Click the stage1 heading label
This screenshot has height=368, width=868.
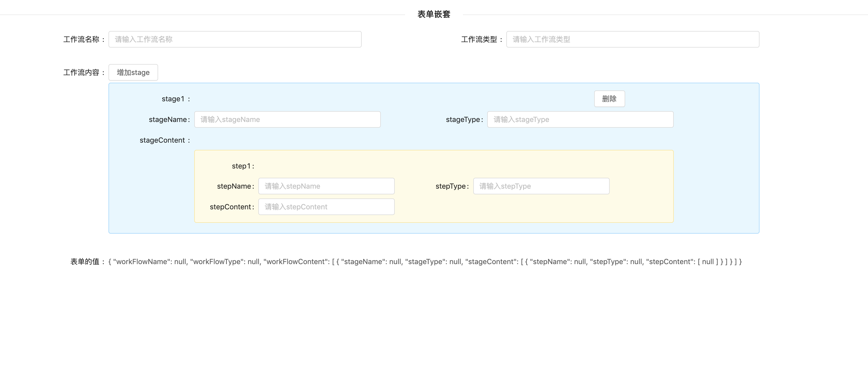tap(173, 99)
